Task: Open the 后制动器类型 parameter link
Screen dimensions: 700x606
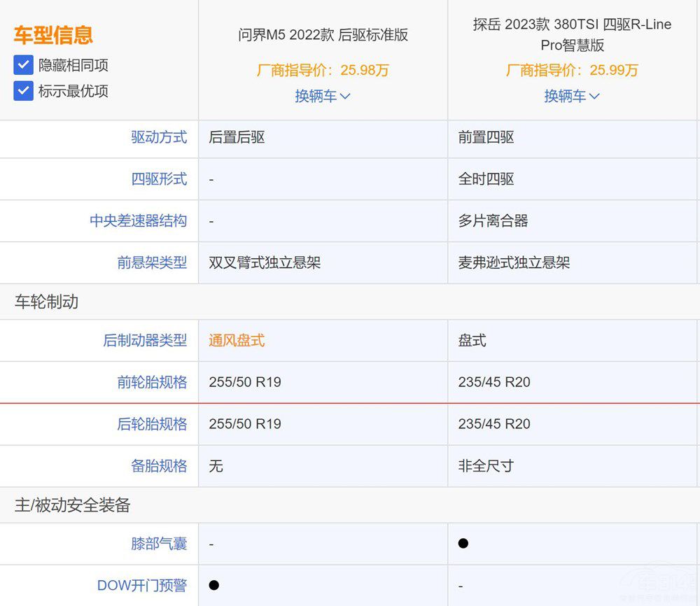Action: tap(145, 341)
